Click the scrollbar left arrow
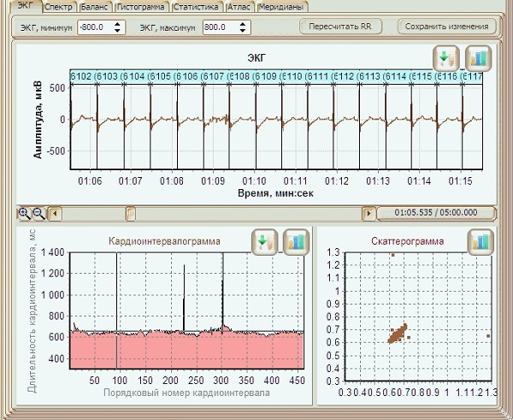The height and width of the screenshot is (420, 513). coord(55,214)
